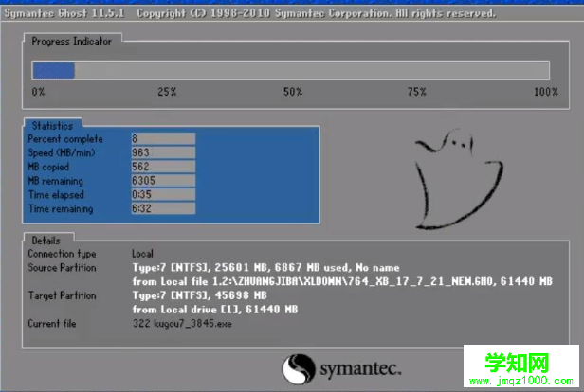The width and height of the screenshot is (584, 392).
Task: Click the 'Speed (MB/min)' label
Action: click(62, 152)
